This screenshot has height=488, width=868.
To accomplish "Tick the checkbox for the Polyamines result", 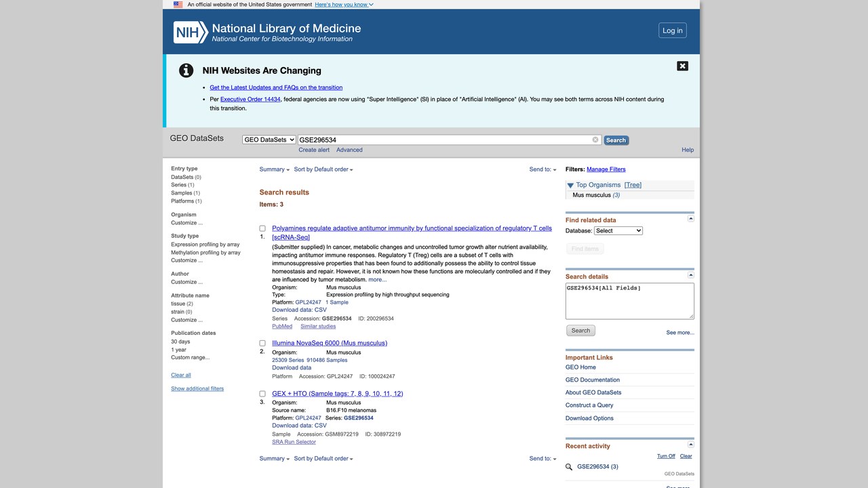I will (262, 228).
